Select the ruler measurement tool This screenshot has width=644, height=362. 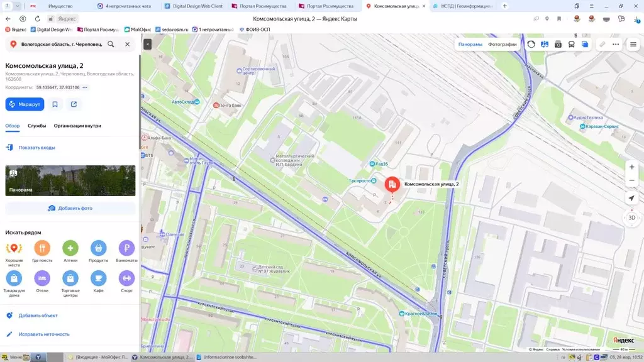pos(602,44)
